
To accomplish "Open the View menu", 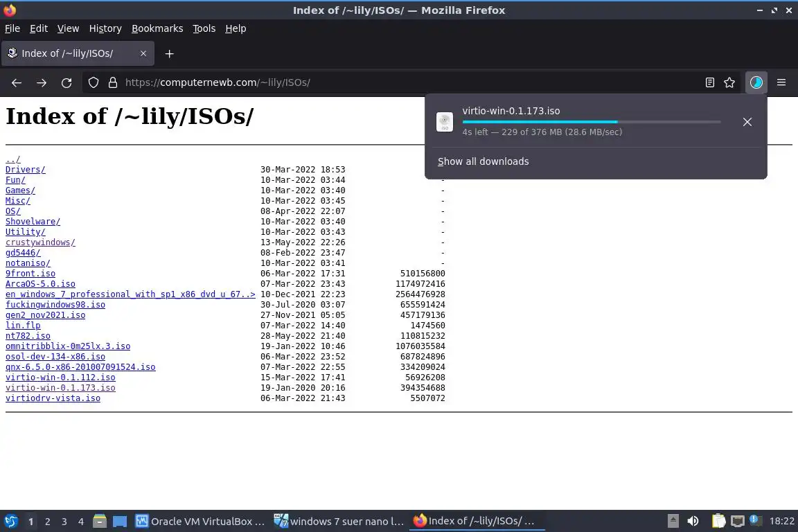I will tap(68, 28).
